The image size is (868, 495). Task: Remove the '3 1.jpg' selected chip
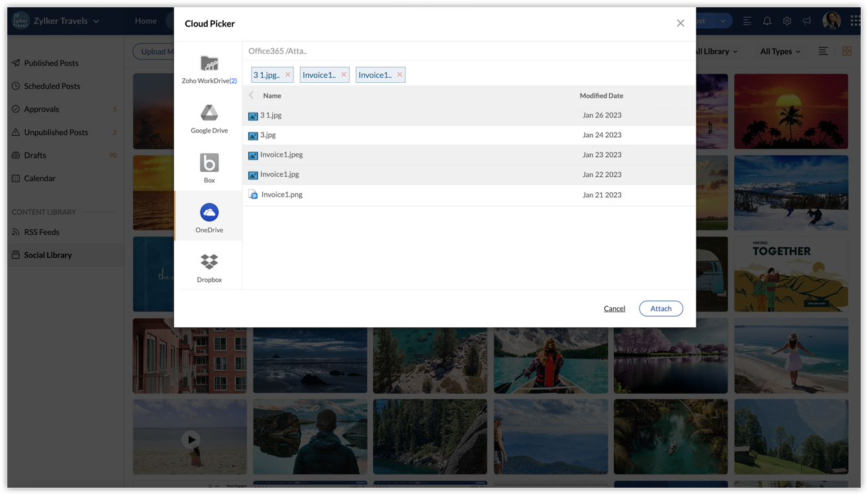[288, 75]
